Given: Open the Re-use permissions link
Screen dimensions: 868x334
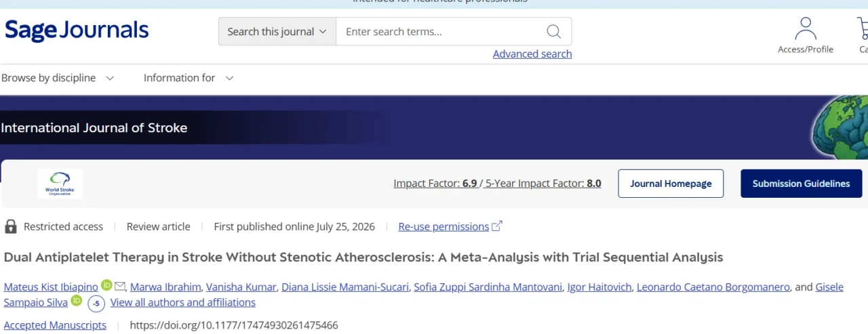Looking at the screenshot, I should (443, 227).
